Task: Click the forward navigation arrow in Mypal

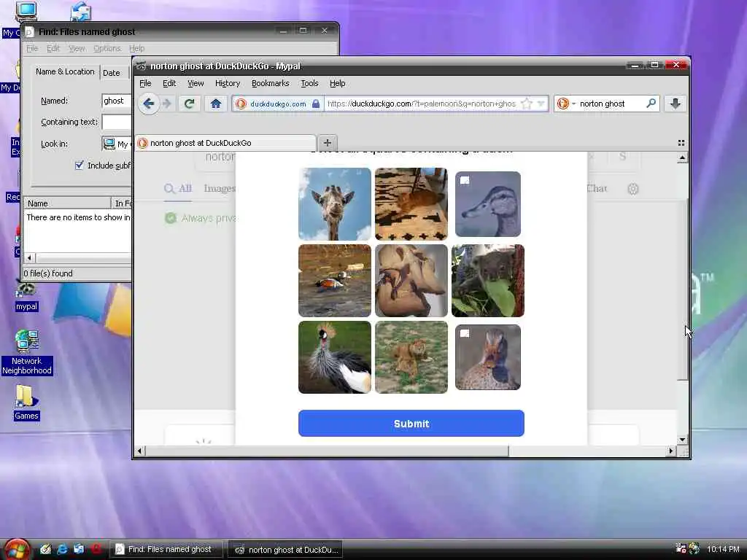Action: tap(167, 104)
